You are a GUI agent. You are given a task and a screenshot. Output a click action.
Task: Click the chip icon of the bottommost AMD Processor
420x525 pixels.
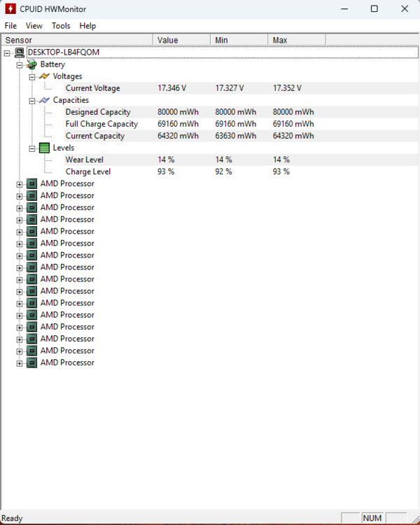click(x=31, y=363)
